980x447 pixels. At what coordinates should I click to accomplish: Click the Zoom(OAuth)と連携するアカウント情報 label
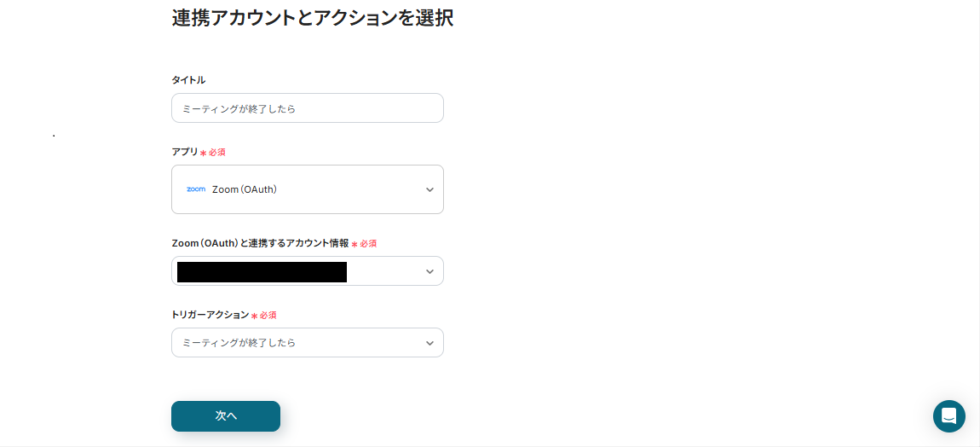[x=260, y=243]
